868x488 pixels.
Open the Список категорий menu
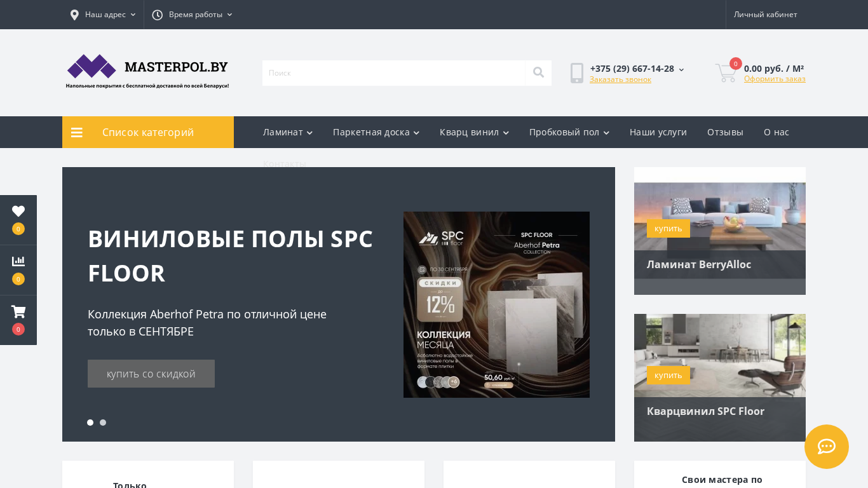(x=148, y=132)
